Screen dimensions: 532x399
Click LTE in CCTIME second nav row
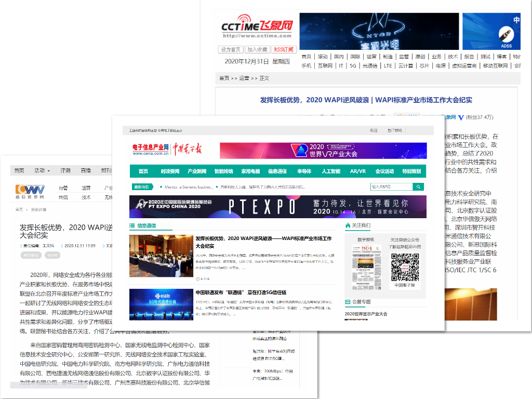click(x=388, y=66)
